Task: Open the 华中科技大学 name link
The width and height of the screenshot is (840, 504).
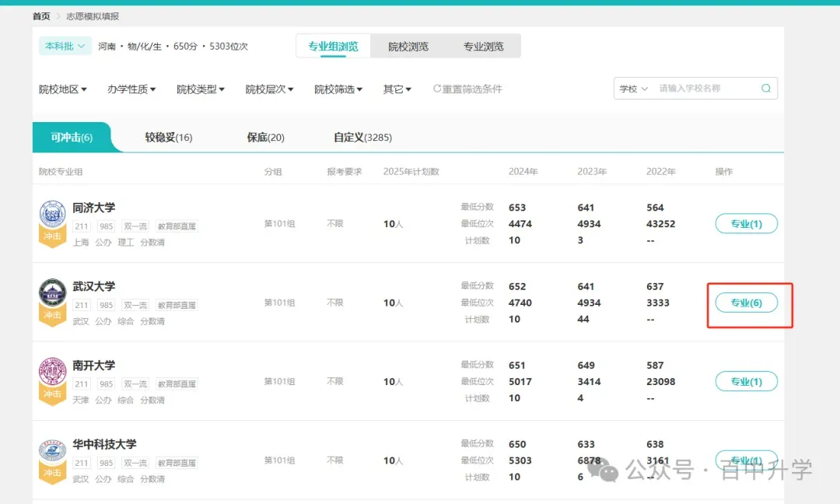Action: (x=104, y=443)
